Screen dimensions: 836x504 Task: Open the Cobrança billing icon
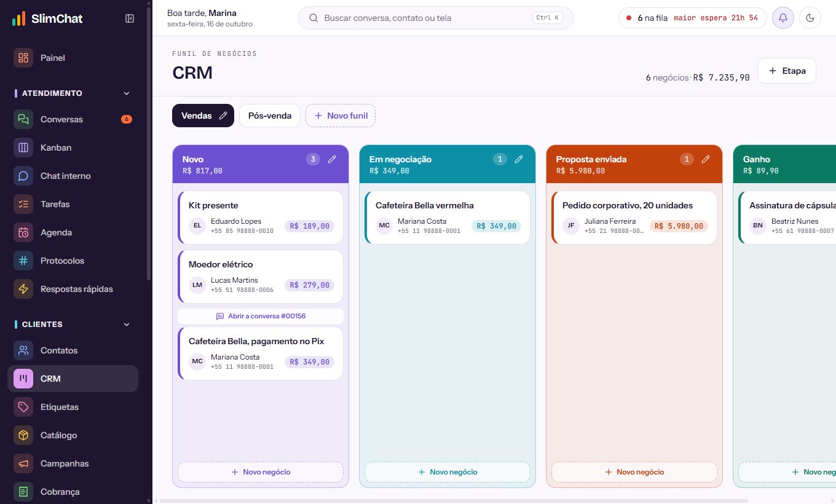(23, 492)
